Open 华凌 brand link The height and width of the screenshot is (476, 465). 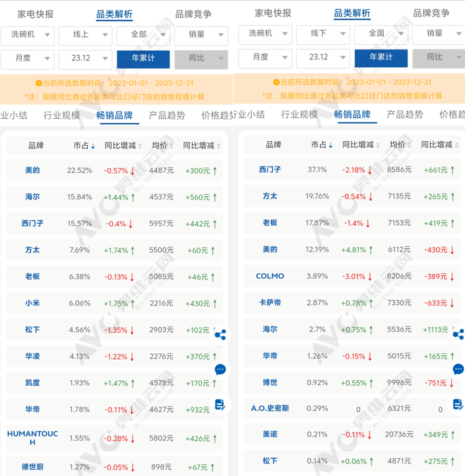point(32,356)
